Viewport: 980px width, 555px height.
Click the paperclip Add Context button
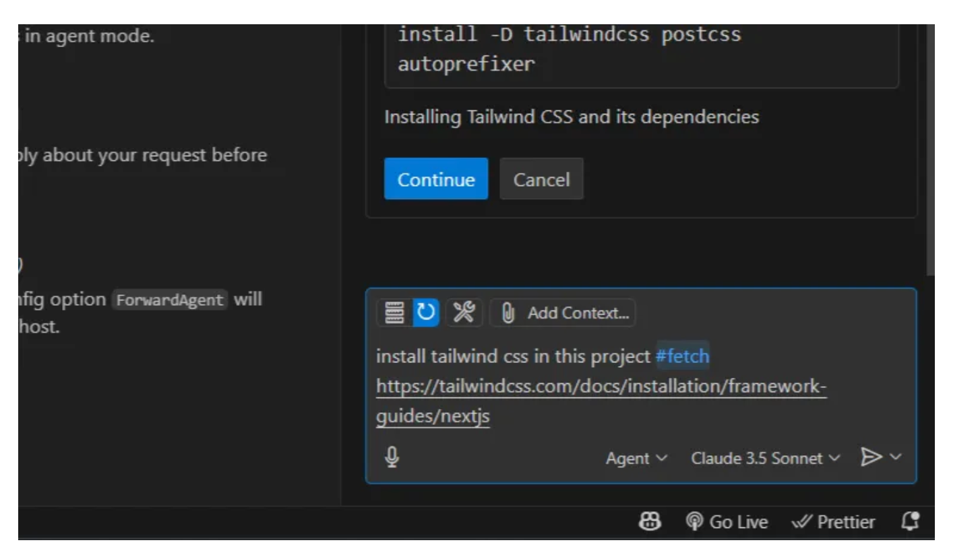[562, 313]
